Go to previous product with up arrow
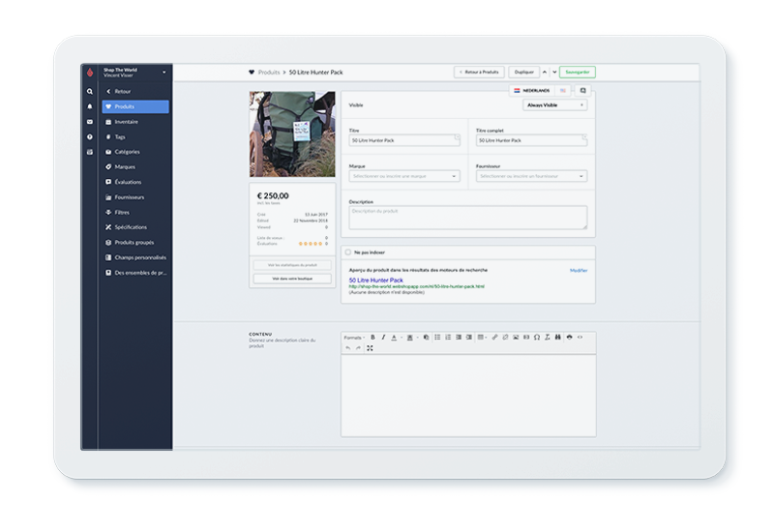The height and width of the screenshot is (532, 774). point(545,72)
